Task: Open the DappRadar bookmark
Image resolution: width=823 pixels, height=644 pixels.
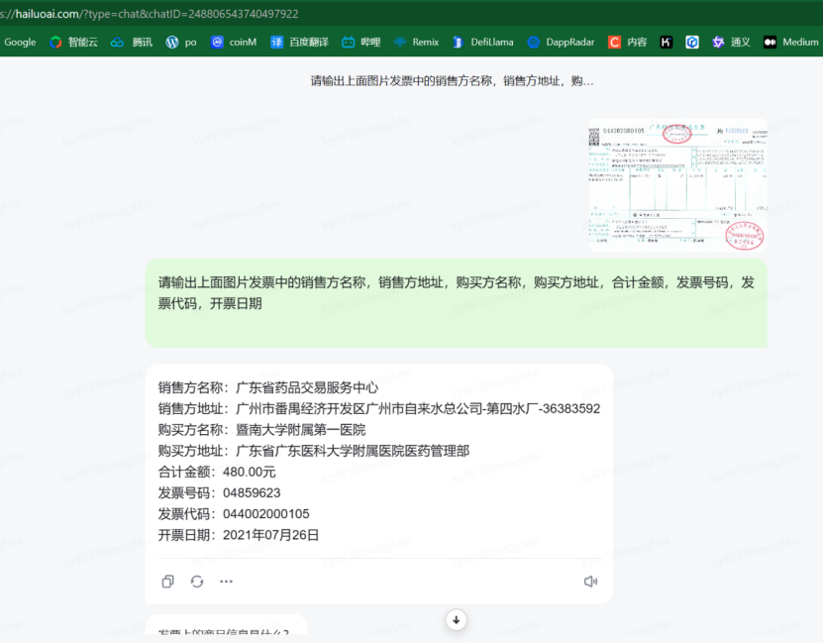Action: point(562,42)
